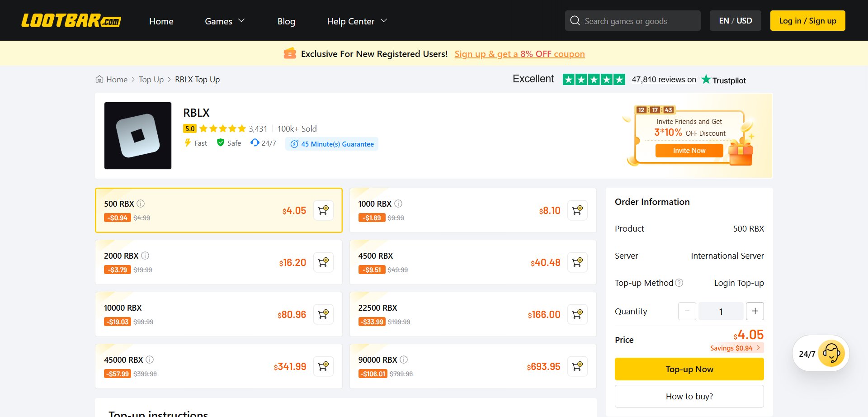Add 22500 RBX to cart

[577, 314]
